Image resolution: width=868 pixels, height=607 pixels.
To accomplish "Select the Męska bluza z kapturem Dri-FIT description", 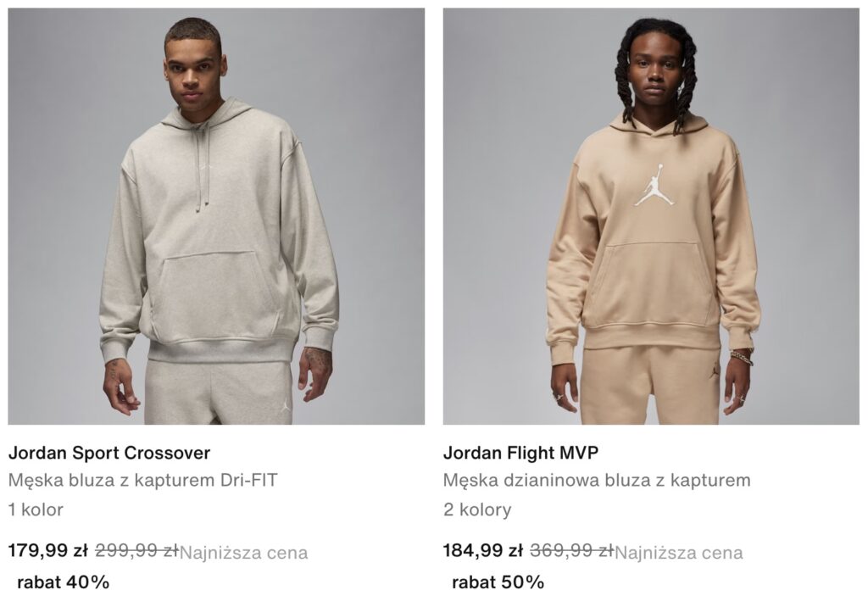I will (x=142, y=480).
